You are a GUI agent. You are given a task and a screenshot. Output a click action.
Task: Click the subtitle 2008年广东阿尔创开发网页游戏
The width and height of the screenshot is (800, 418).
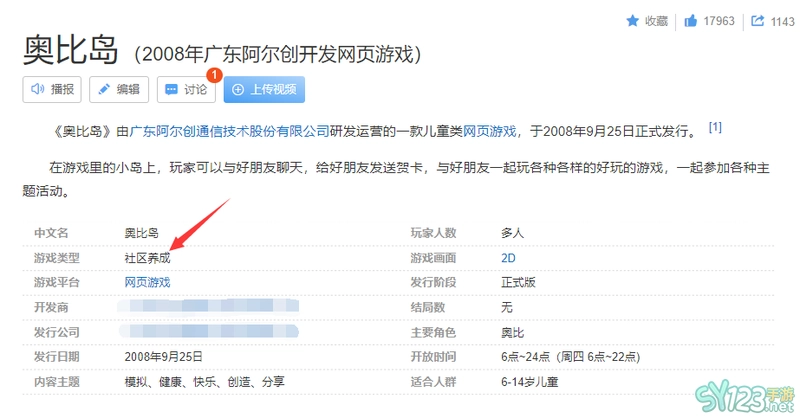pos(278,54)
